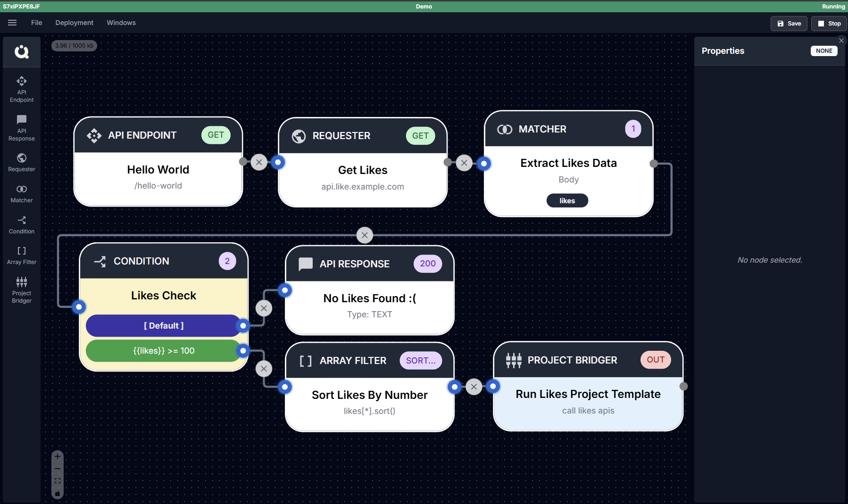The height and width of the screenshot is (504, 848).
Task: Click the 1 badge on Matcher node
Action: 633,129
